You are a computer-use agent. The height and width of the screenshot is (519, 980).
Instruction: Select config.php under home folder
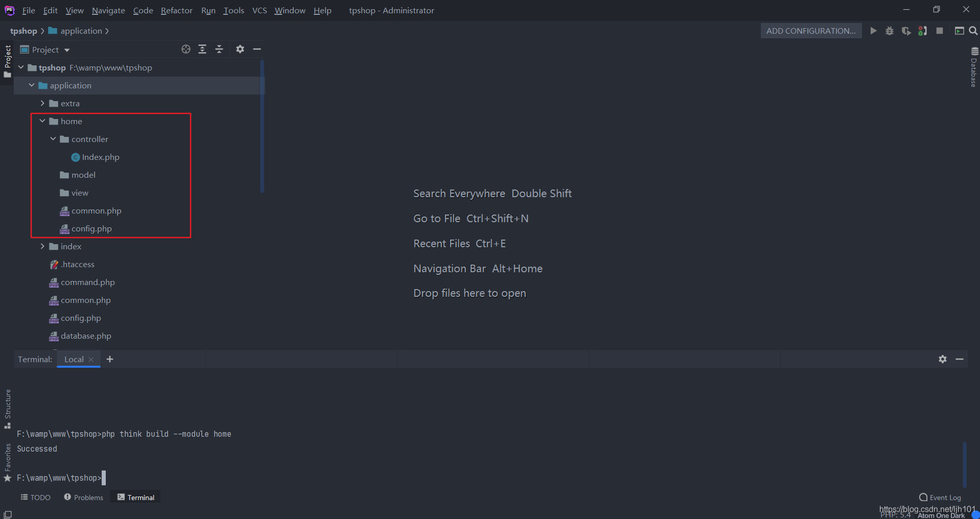pyautogui.click(x=86, y=229)
